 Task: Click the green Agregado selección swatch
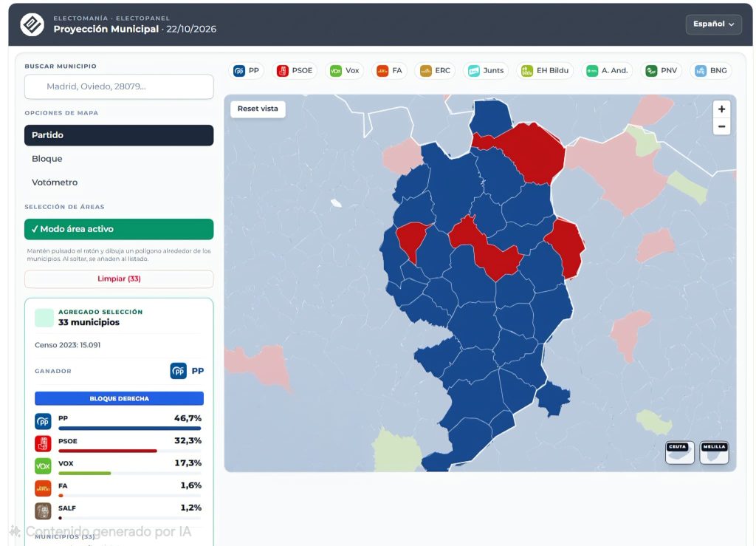(x=44, y=318)
